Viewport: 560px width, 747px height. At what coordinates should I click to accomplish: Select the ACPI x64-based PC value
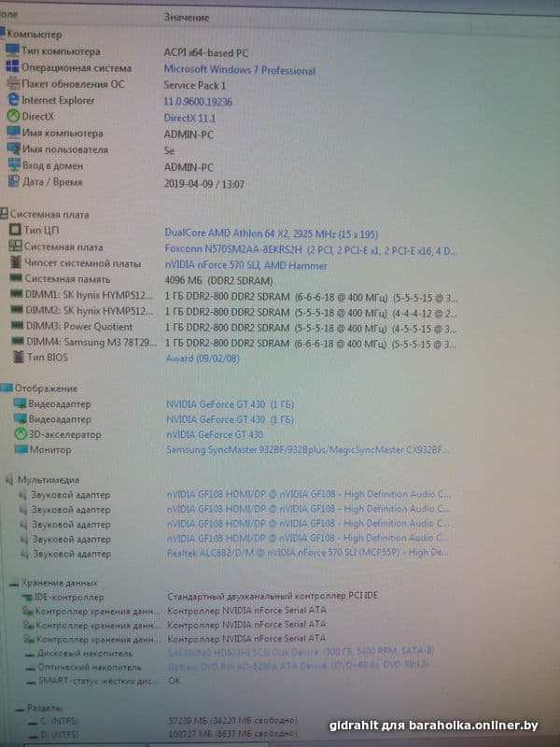click(x=206, y=53)
